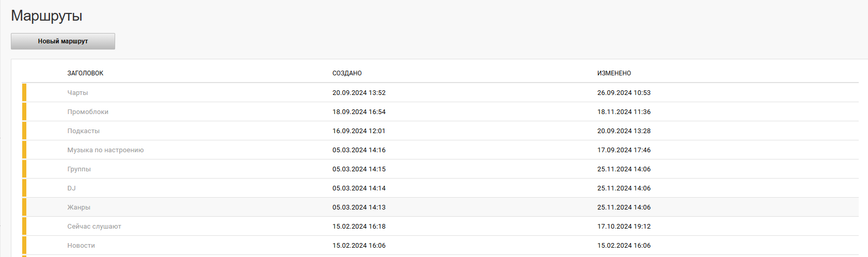868x257 pixels.
Task: Click yellow status marker beside Подкасты
Action: 24,131
